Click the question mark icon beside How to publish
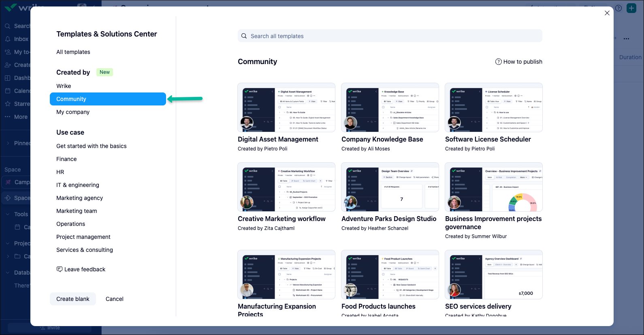The width and height of the screenshot is (644, 335). (498, 62)
